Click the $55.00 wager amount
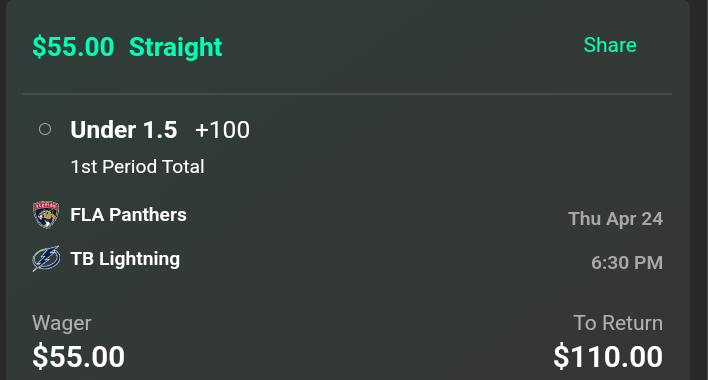This screenshot has height=380, width=708. pos(79,357)
